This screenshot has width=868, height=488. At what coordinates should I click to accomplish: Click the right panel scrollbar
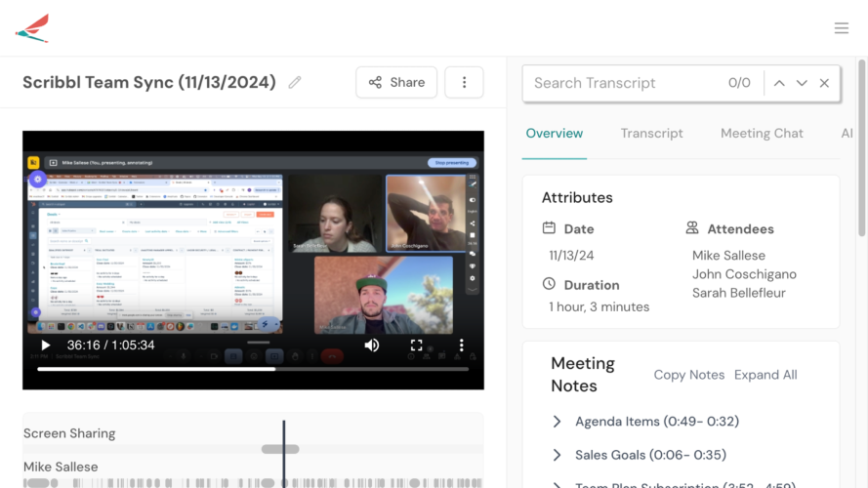click(x=862, y=148)
